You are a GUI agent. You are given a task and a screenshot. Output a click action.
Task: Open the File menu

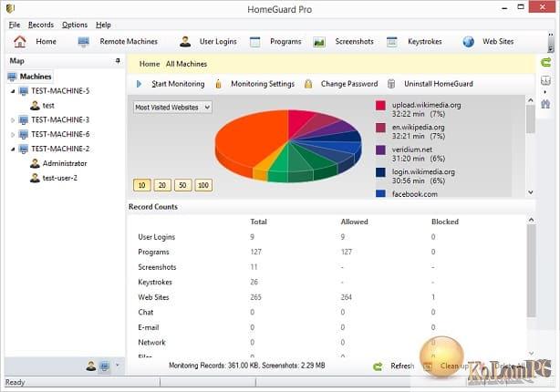(x=15, y=25)
